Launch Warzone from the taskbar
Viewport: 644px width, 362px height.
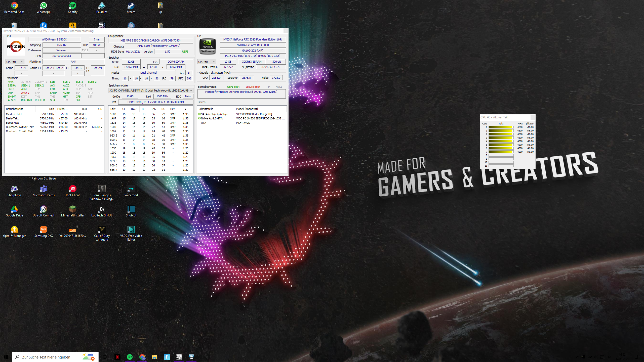179,357
